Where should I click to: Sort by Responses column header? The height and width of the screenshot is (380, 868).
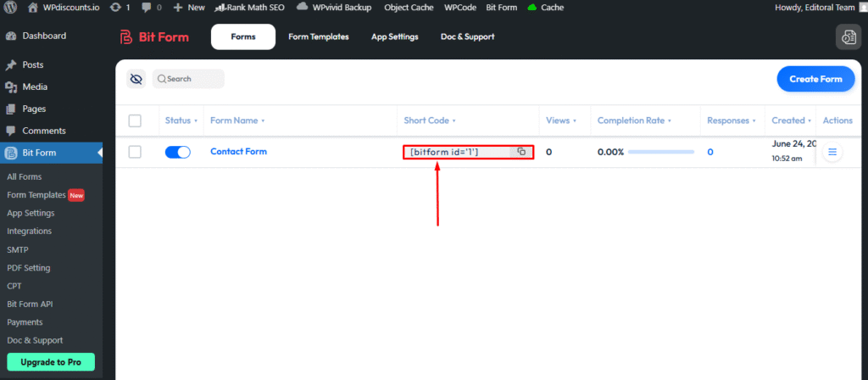pos(732,120)
